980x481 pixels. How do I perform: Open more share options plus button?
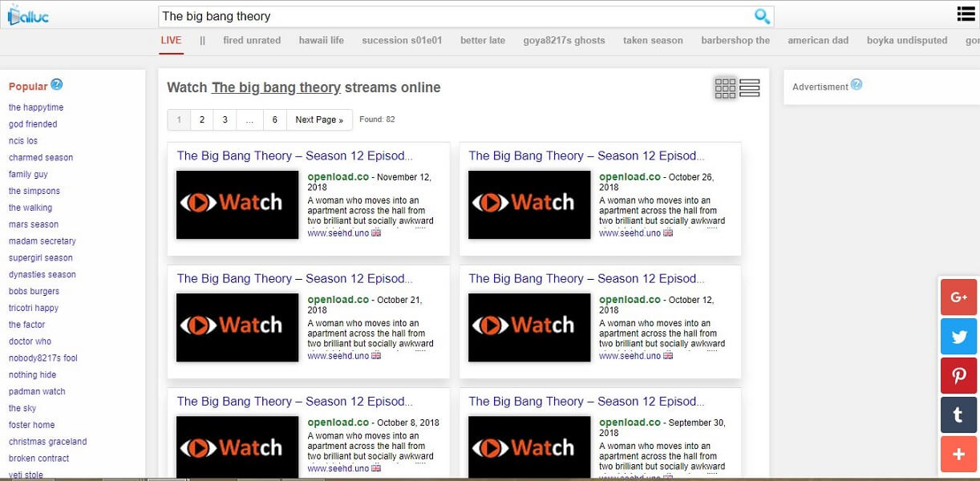(959, 455)
